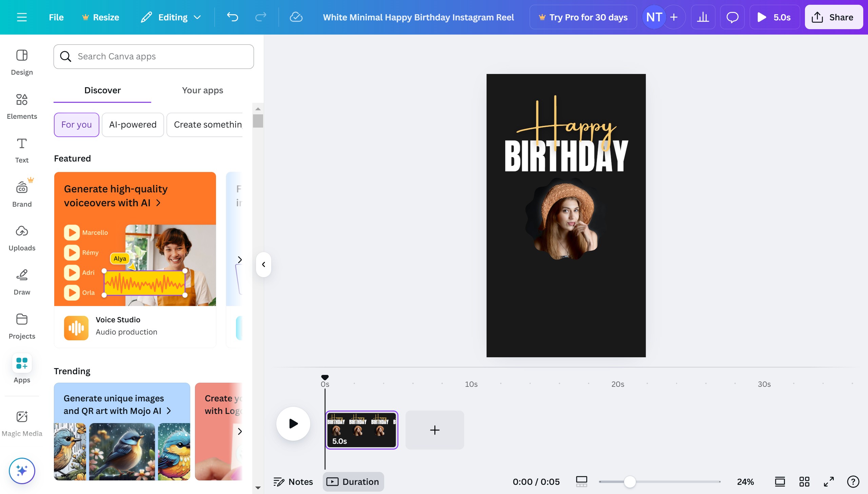The height and width of the screenshot is (494, 868).
Task: Open the comments speech bubble icon
Action: (x=732, y=17)
